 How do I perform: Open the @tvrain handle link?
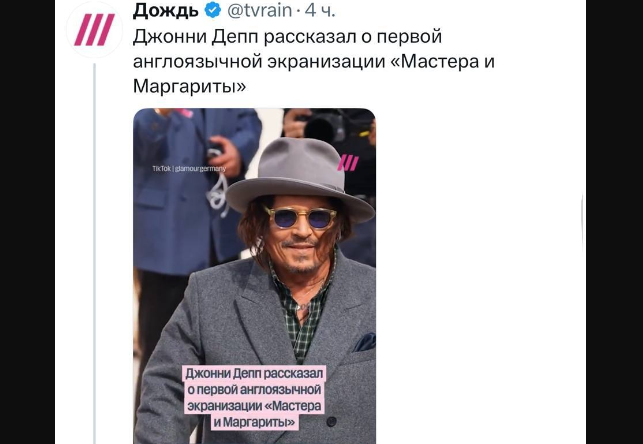click(260, 10)
